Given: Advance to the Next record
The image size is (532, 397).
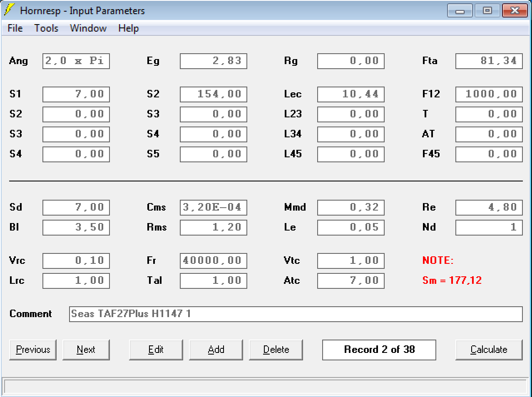Looking at the screenshot, I should 86,350.
